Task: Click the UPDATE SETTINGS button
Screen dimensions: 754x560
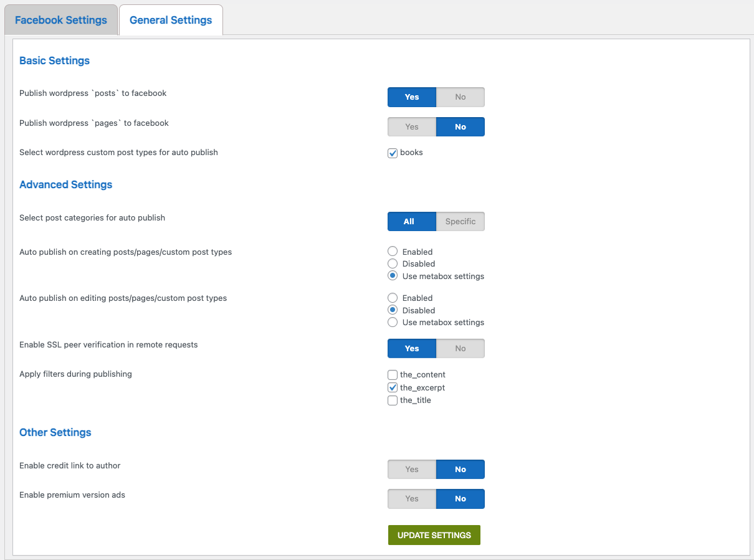Action: pos(434,534)
